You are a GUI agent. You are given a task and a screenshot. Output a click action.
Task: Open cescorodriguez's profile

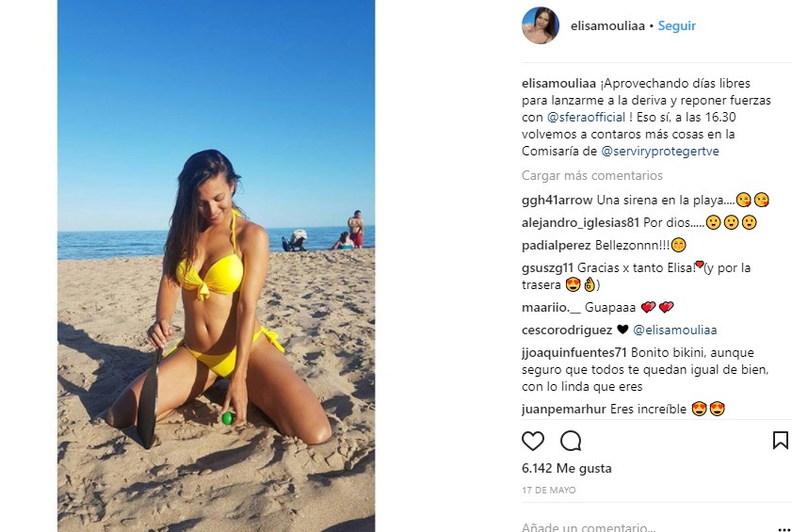point(567,330)
